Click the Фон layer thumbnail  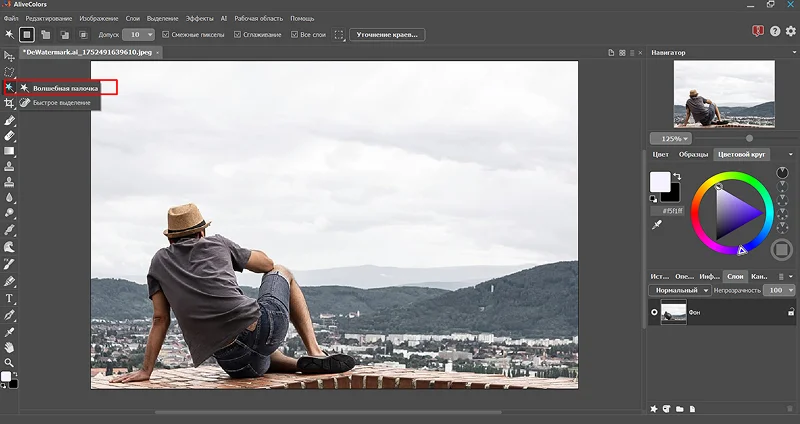tap(673, 312)
